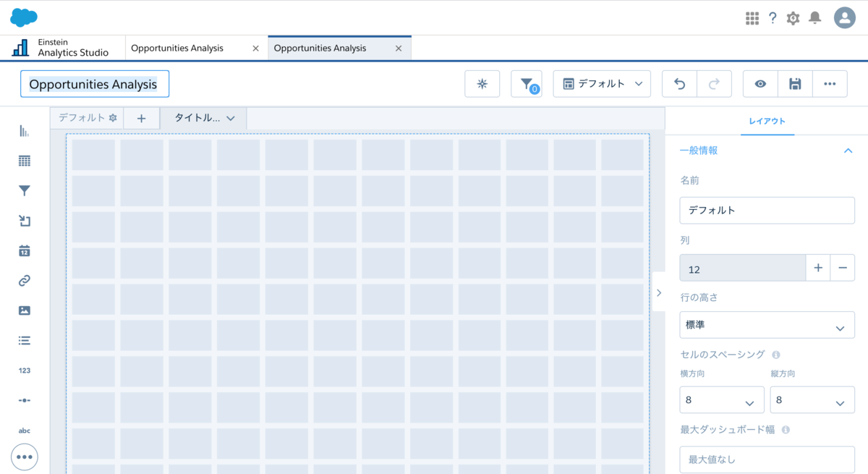The width and height of the screenshot is (868, 474).
Task: Collapse the right properties panel arrow
Action: click(659, 292)
